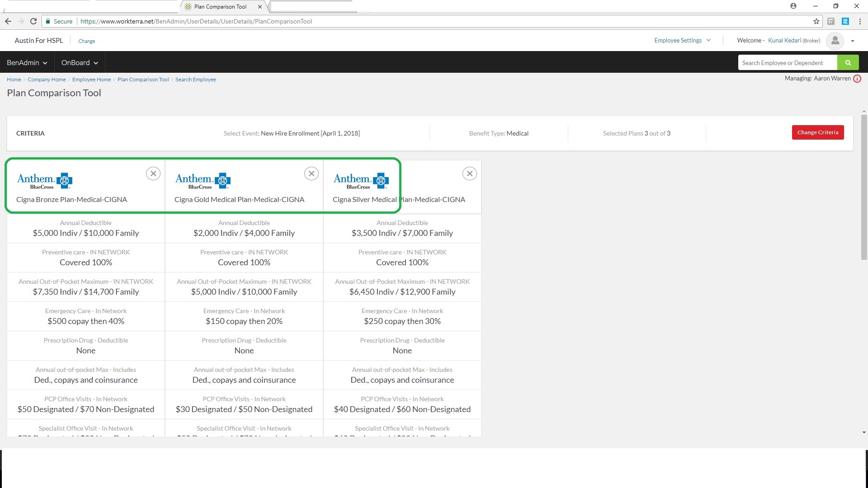This screenshot has height=488, width=868.
Task: Click $5,000 Indiv / $10,000 Family deductible
Action: 86,233
